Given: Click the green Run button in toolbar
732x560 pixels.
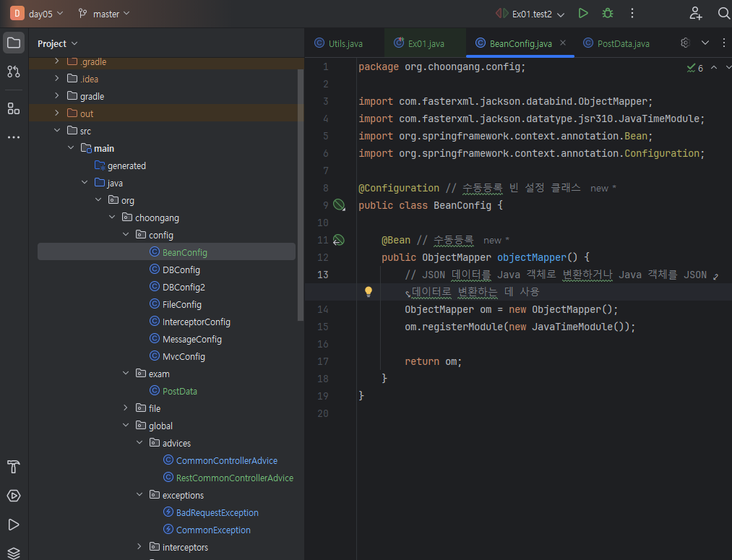Looking at the screenshot, I should [x=583, y=13].
